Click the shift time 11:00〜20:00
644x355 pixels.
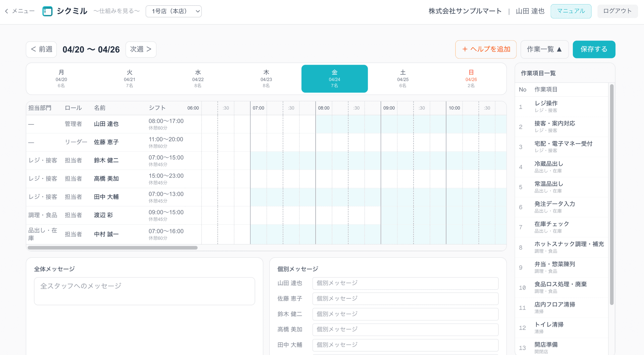click(166, 139)
